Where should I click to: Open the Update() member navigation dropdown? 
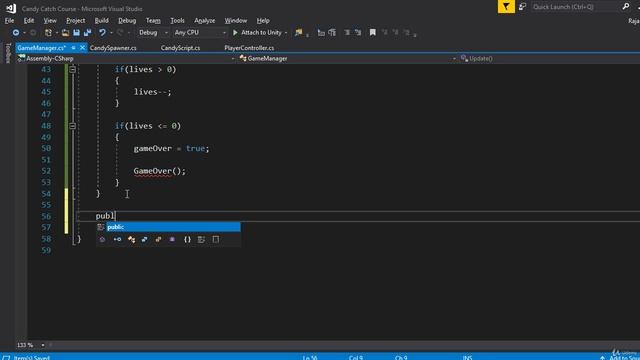click(549, 58)
